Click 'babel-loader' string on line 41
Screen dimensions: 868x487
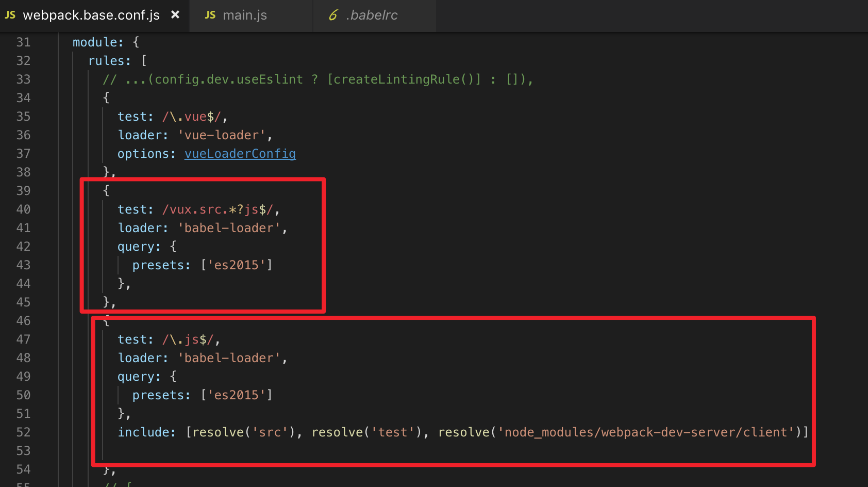(x=229, y=228)
